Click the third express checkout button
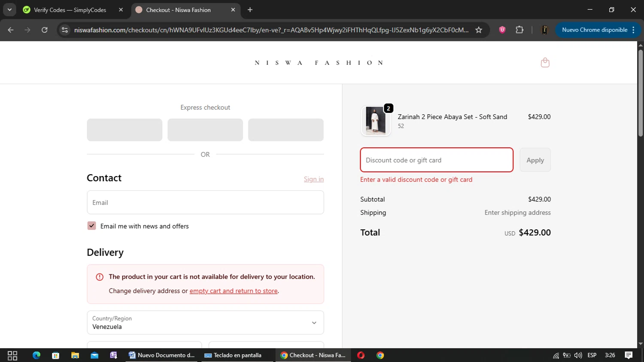 tap(286, 130)
